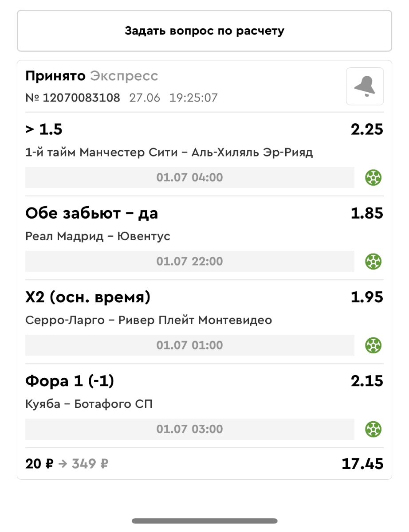Open Серро-Ларго – Ривер Плейт Монтевидео match

(149, 320)
